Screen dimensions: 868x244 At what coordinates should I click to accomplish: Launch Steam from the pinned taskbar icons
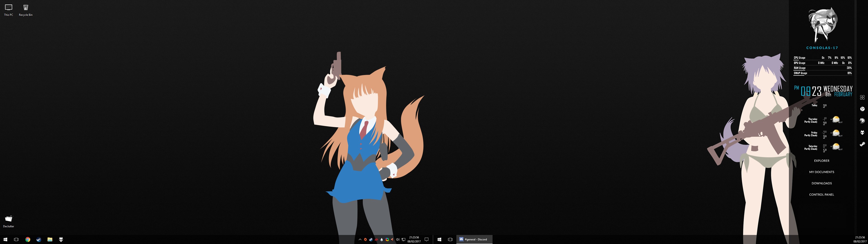39,239
